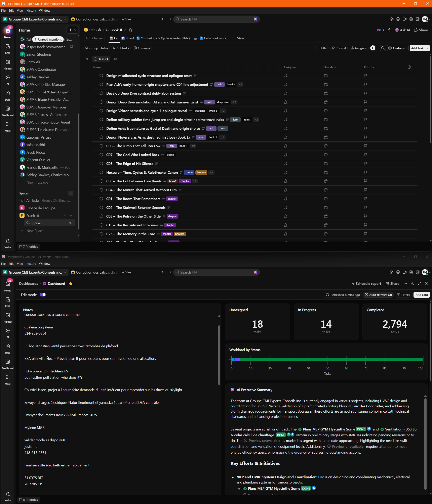Viewport: 432px width, 504px height.
Task: Click the Add card button
Action: pos(421,294)
